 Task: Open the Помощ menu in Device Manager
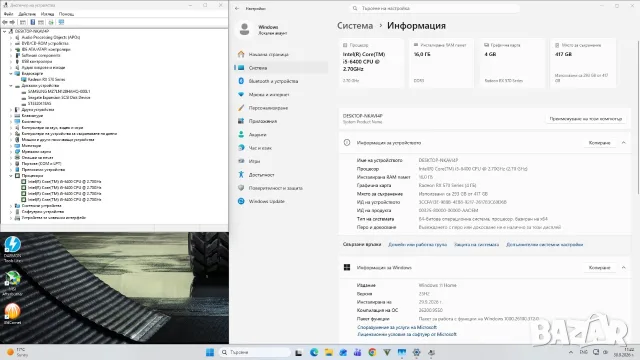[x=66, y=14]
